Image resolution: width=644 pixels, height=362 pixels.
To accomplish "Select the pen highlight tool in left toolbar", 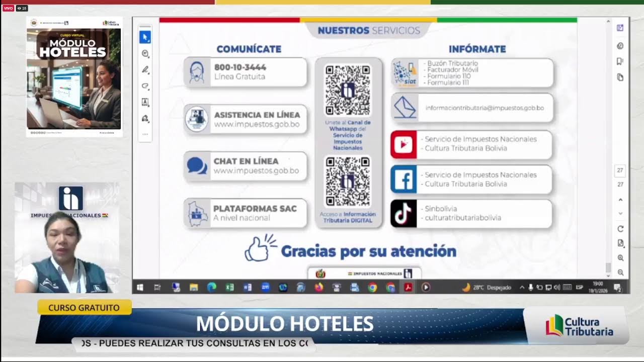I will coord(145,70).
